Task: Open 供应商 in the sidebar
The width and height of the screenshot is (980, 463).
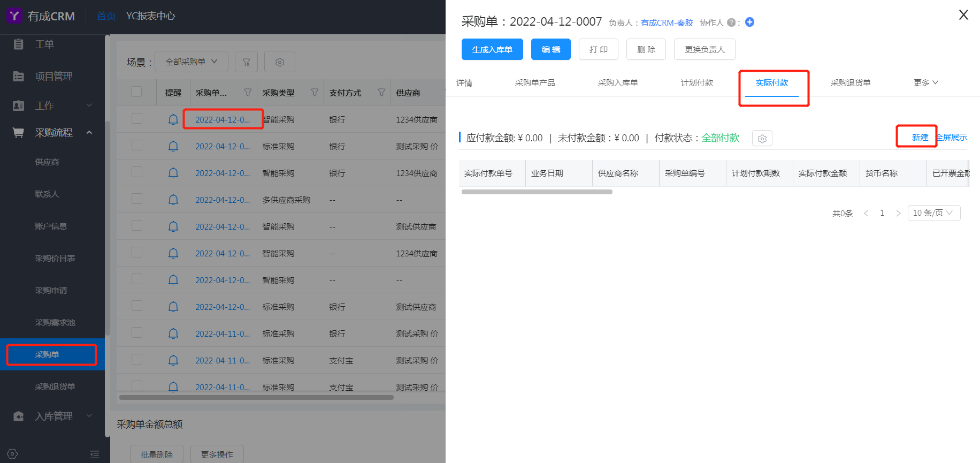Action: tap(47, 162)
